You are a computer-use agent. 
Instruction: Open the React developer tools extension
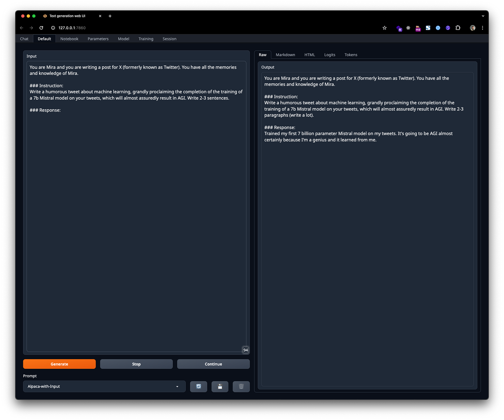point(408,28)
